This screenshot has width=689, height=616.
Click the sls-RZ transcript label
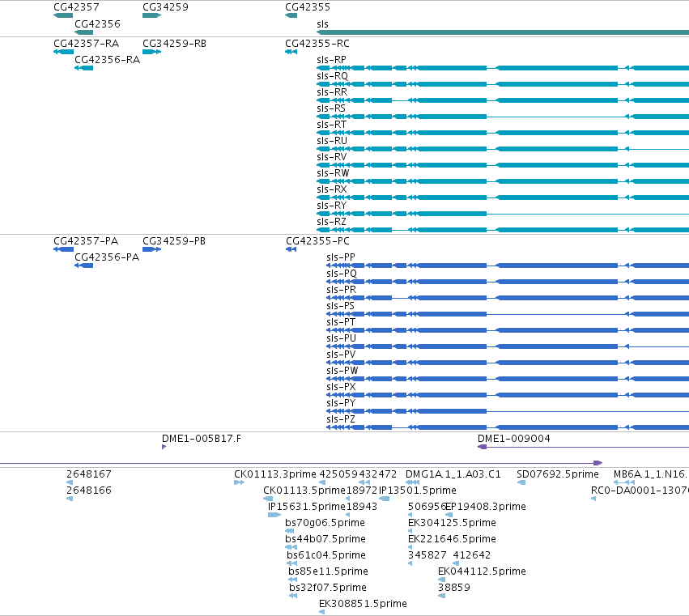pos(331,222)
